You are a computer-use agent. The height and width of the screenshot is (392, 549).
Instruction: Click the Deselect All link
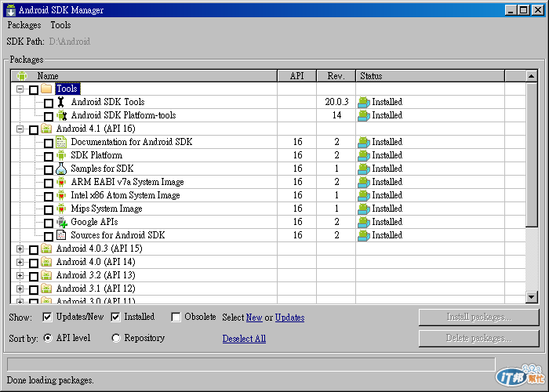244,339
